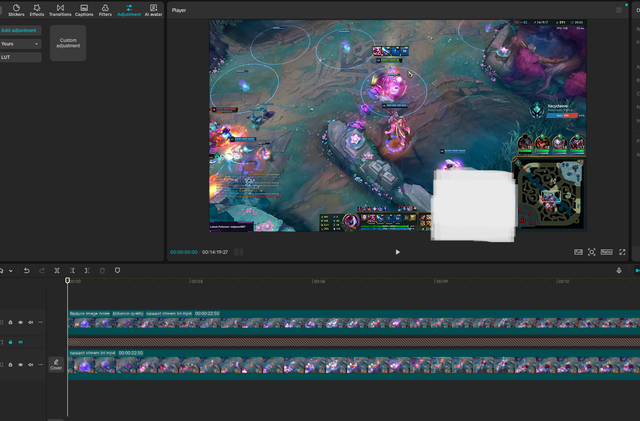Open the Stickers panel
The width and height of the screenshot is (640, 421).
(16, 10)
